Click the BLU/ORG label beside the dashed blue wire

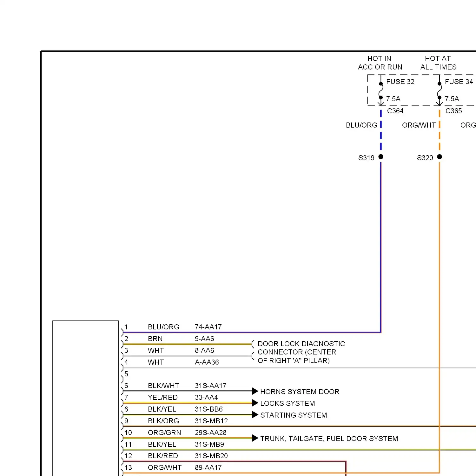[x=361, y=125]
